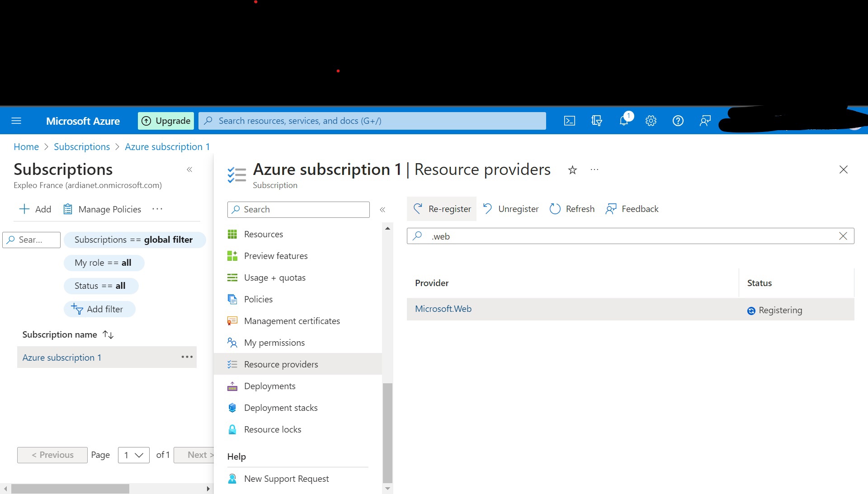Star Azure subscription 1 as favorite
Screen dimensions: 868x494
tap(572, 170)
